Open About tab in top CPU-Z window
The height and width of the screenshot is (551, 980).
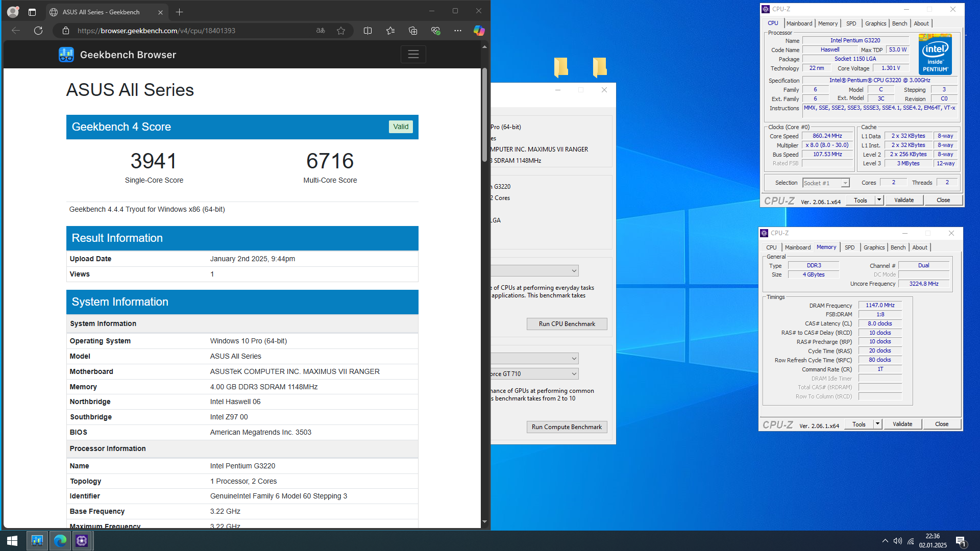tap(921, 23)
